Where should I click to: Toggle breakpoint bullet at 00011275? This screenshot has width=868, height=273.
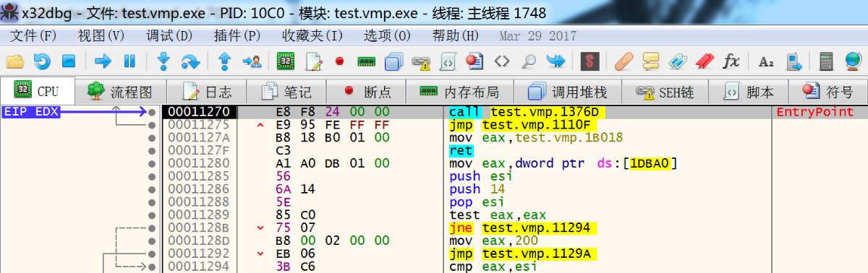click(x=151, y=125)
